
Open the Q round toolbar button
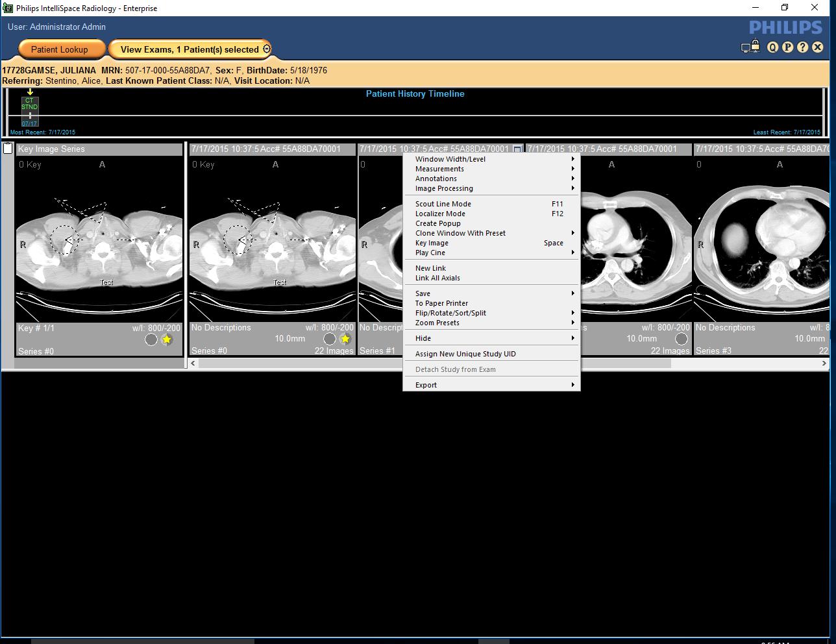tap(772, 47)
